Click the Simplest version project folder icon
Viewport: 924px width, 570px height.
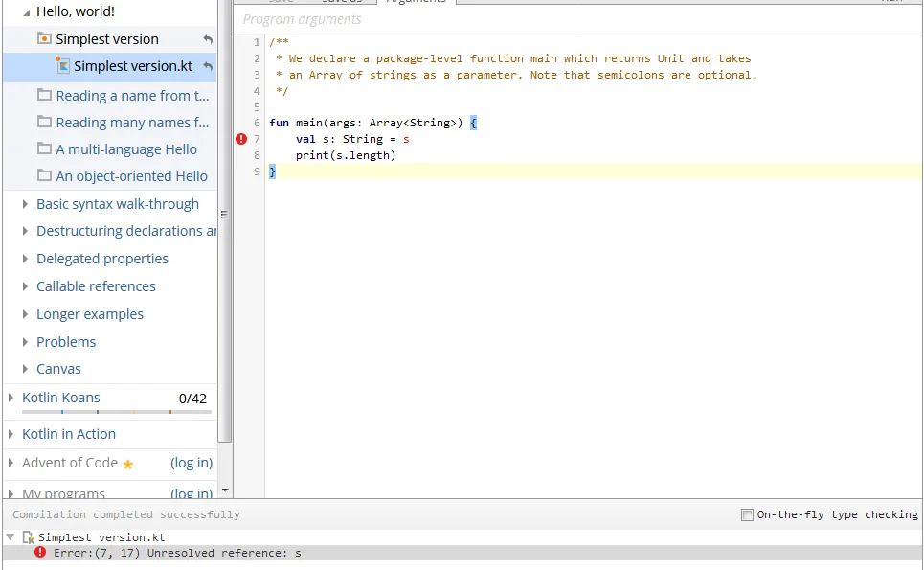pyautogui.click(x=44, y=39)
